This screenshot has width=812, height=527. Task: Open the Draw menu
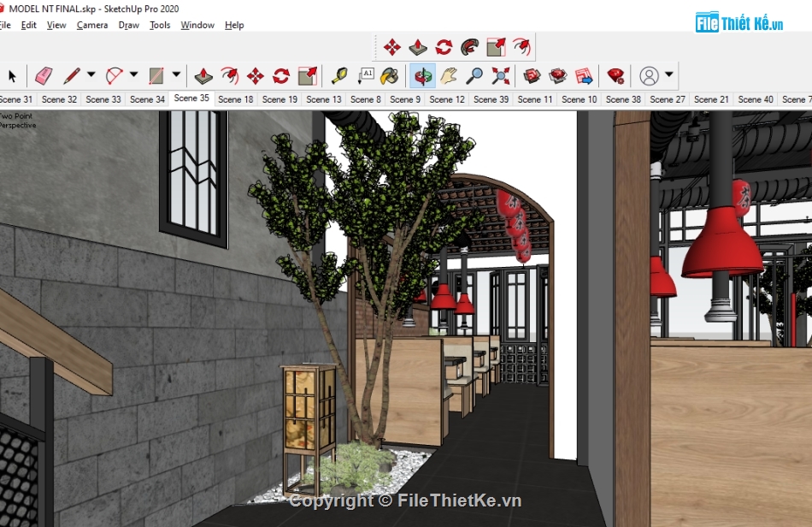tap(128, 25)
